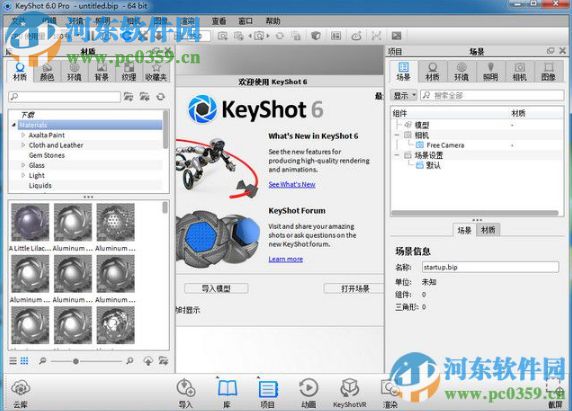
Task: Click the 名称 field containing startup.bip
Action: pyautogui.click(x=490, y=267)
